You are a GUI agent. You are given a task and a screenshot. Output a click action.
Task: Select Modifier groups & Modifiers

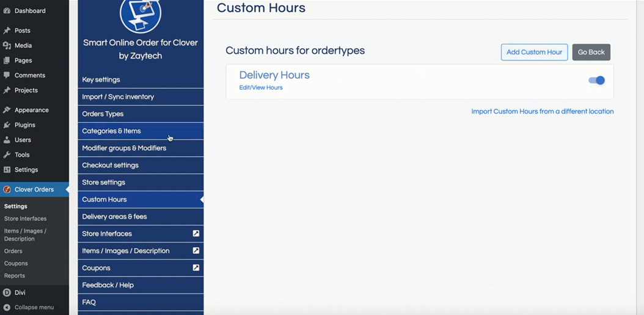click(x=141, y=148)
